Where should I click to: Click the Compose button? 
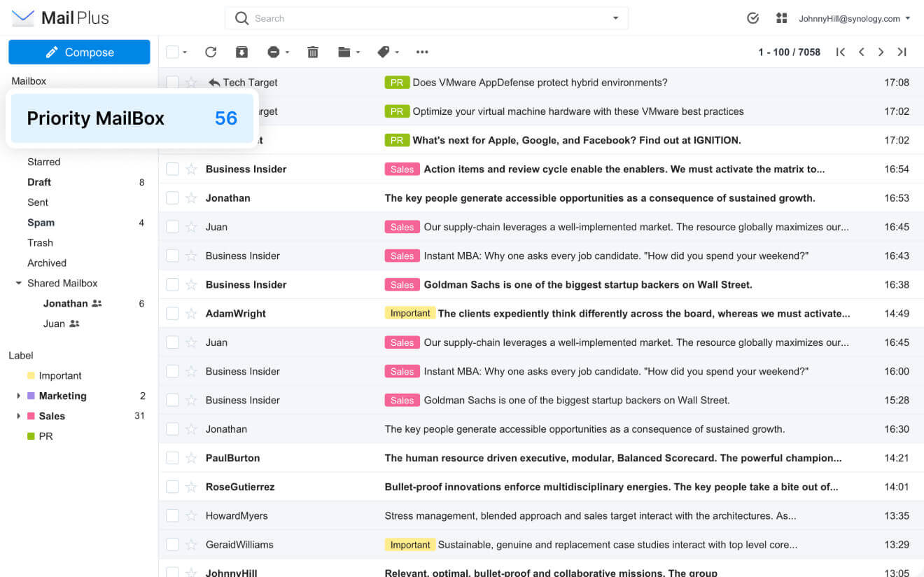click(79, 53)
